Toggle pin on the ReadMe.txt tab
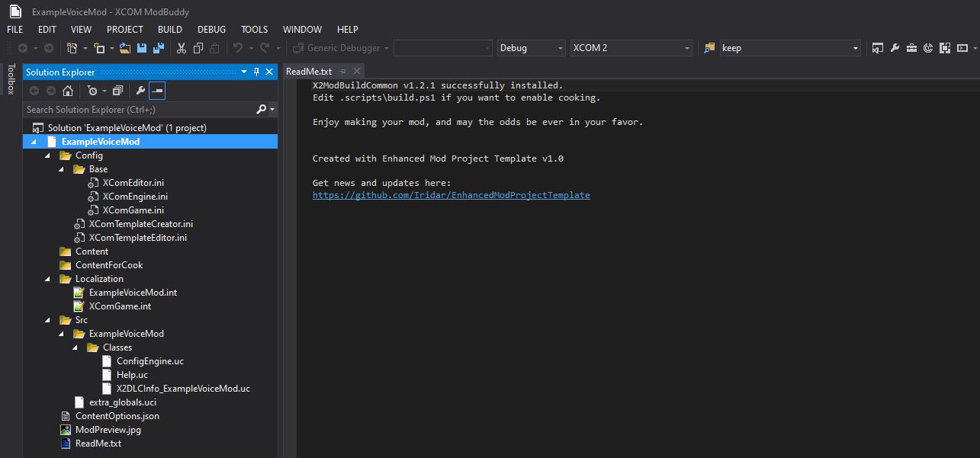 (343, 72)
